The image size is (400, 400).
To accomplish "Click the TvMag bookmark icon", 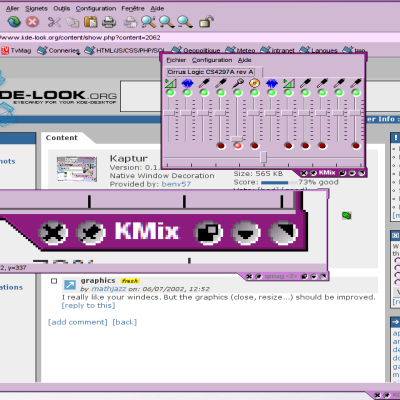I will click(5, 50).
